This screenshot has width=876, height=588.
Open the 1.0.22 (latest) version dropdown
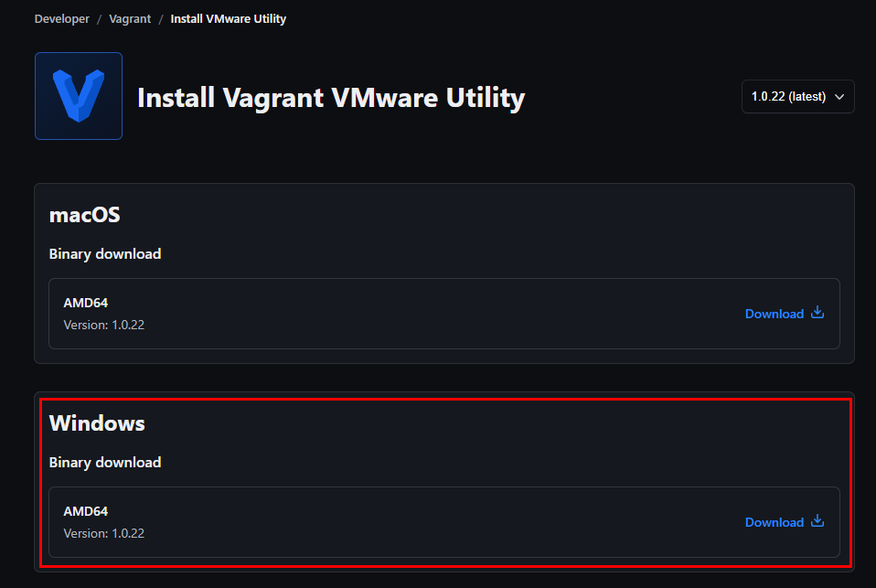[788, 96]
